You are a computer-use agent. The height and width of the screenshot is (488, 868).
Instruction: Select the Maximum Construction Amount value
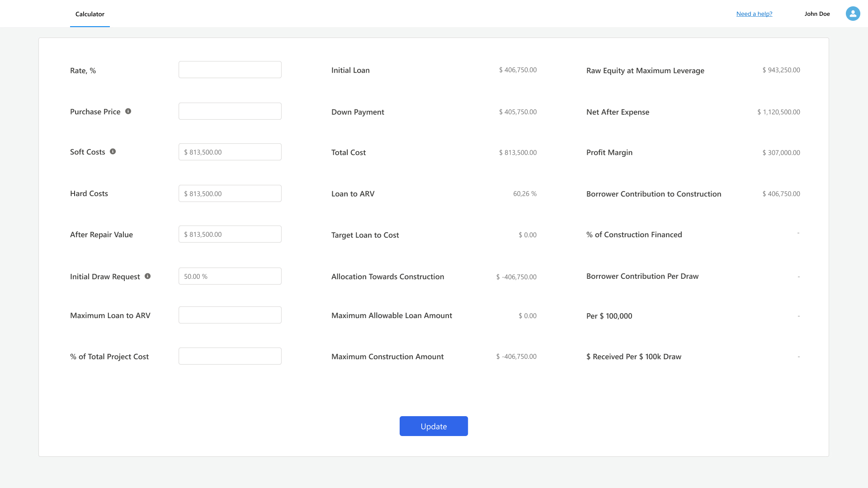coord(516,357)
